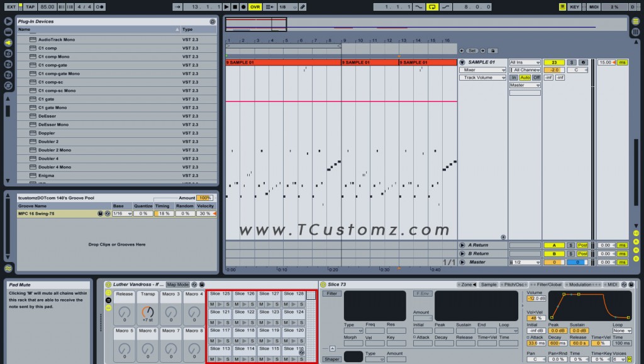Viewport: 644px width, 364px height.
Task: Open the Track Volume control chooser
Action: [x=482, y=77]
